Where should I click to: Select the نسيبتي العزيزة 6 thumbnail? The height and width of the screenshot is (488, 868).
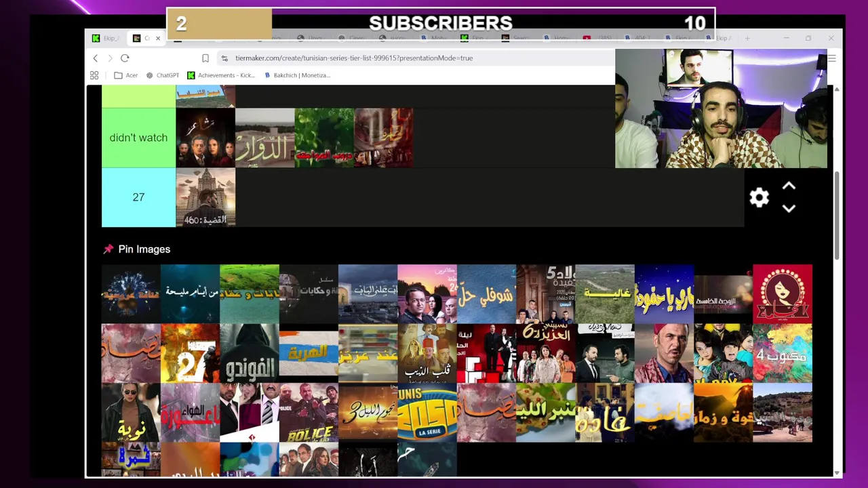(545, 353)
